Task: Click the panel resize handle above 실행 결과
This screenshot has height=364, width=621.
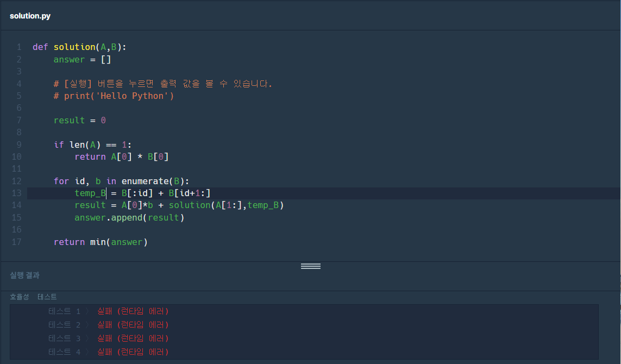Action: (x=311, y=266)
